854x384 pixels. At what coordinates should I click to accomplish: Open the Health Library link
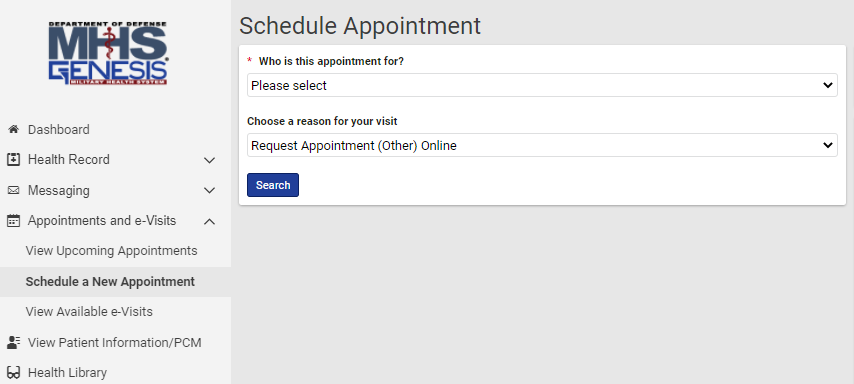coord(68,373)
